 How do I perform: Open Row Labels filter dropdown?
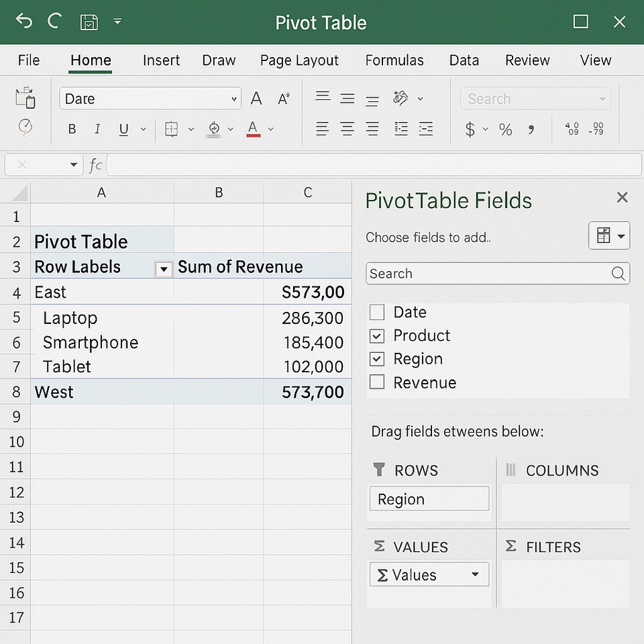163,269
